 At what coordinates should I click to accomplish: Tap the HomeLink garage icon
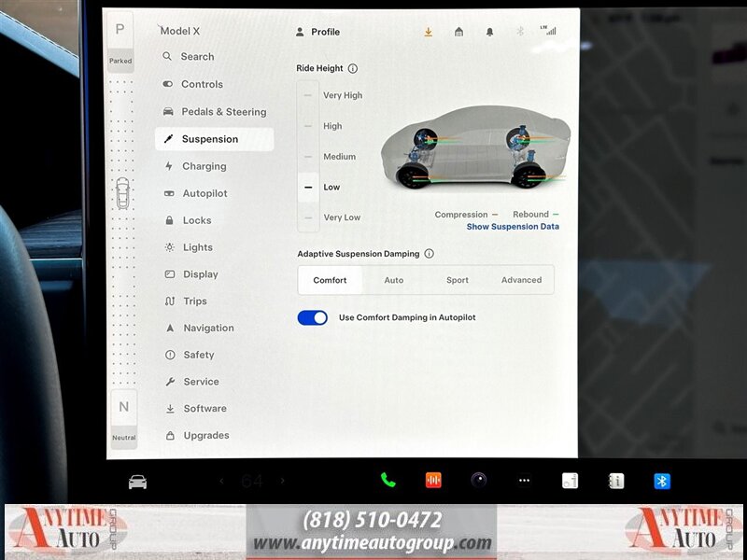point(458,32)
